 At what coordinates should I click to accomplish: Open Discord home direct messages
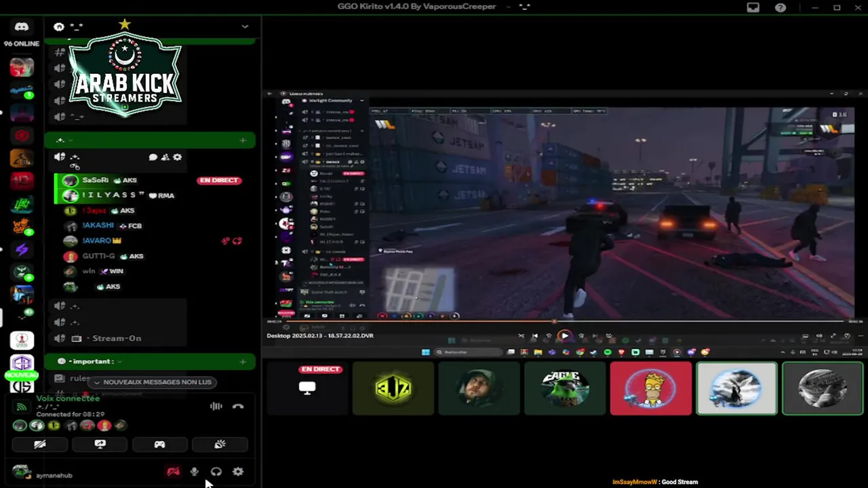click(22, 27)
